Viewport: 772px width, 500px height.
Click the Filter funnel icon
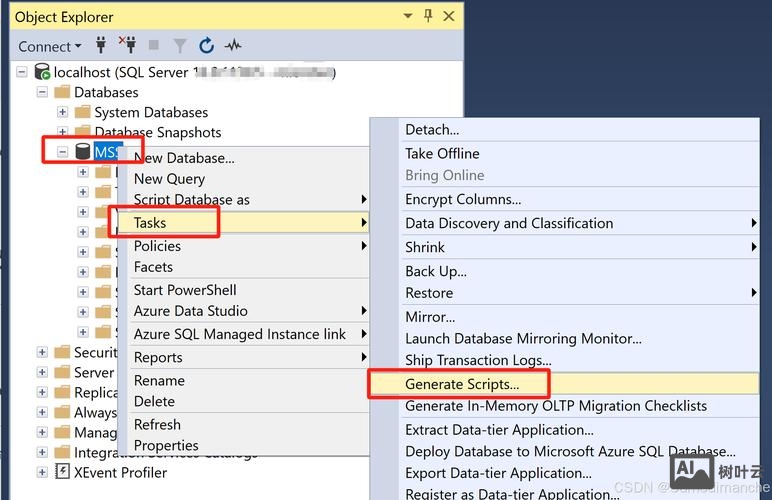point(180,45)
